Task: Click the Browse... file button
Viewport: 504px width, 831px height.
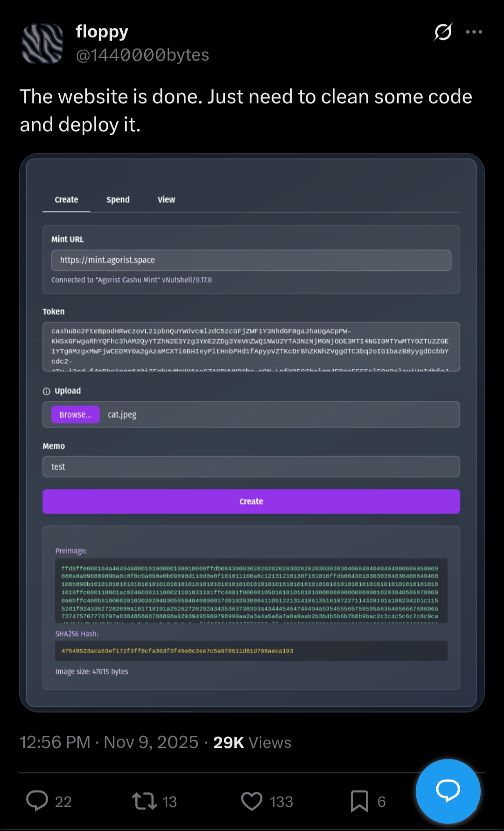Action: [x=76, y=415]
